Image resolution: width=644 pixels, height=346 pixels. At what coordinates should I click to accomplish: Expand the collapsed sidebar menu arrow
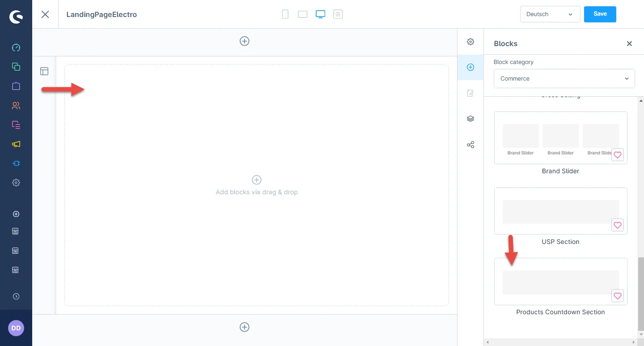(x=16, y=296)
